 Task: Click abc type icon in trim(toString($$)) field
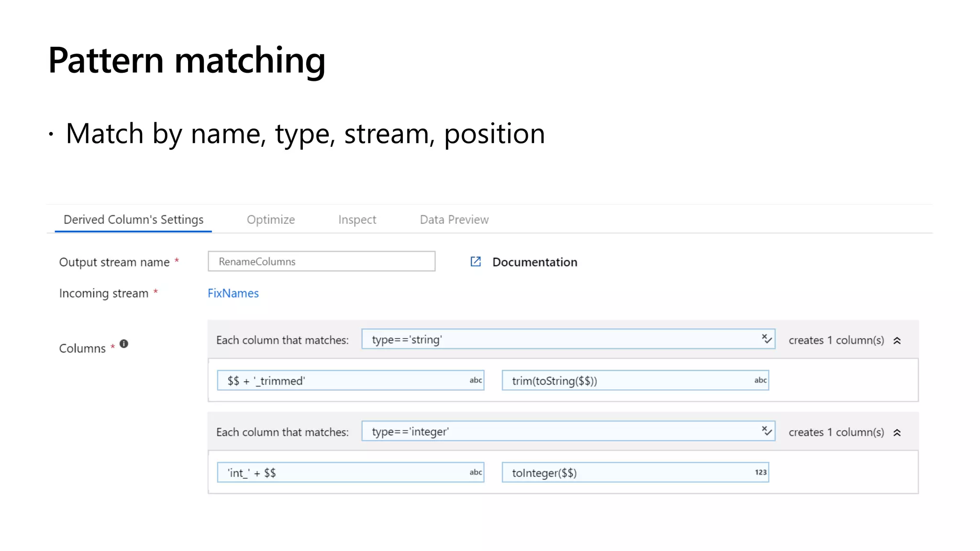[x=760, y=380]
